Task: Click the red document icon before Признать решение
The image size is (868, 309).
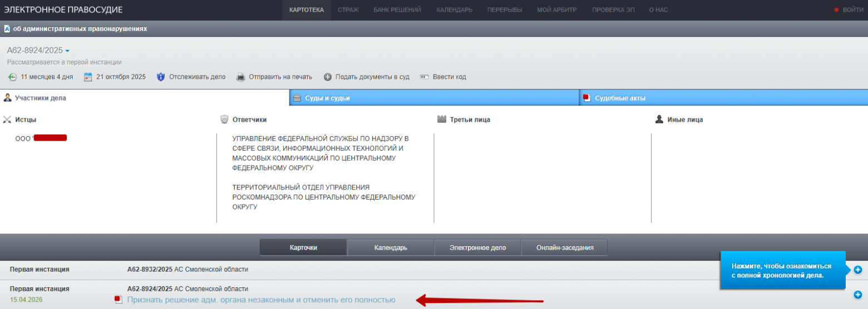Action: pyautogui.click(x=118, y=300)
